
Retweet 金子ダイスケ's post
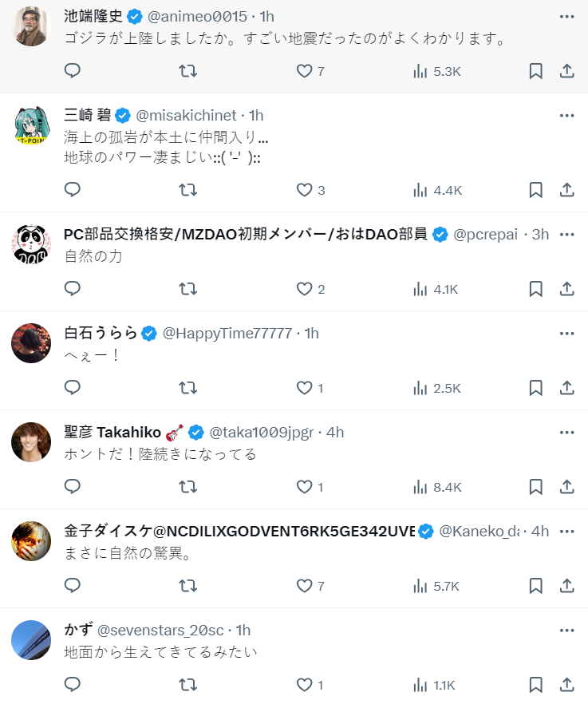tap(187, 586)
